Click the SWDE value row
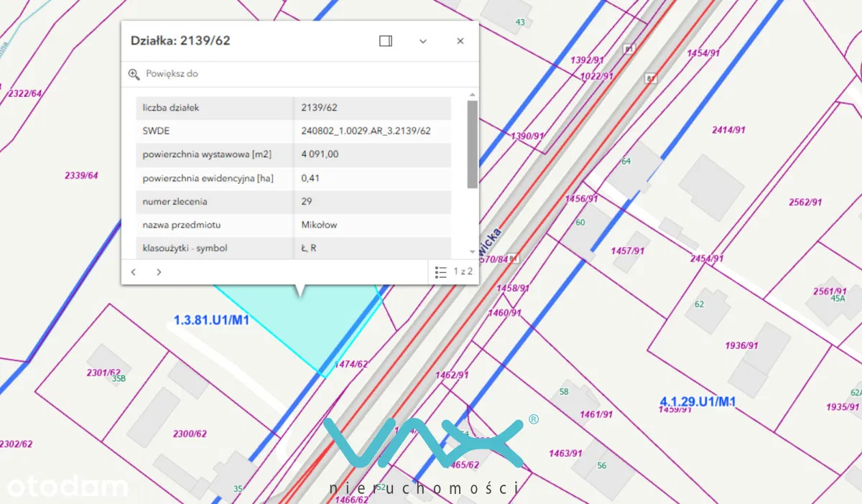Image resolution: width=862 pixels, height=504 pixels. (x=366, y=131)
